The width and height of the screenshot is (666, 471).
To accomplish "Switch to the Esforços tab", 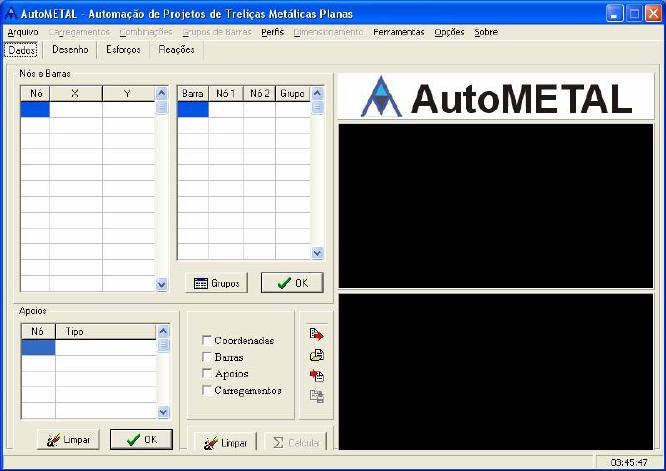I will (123, 50).
